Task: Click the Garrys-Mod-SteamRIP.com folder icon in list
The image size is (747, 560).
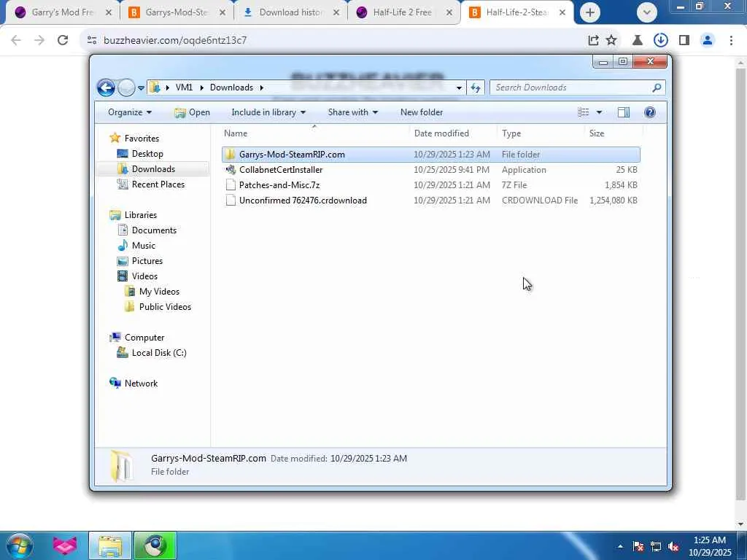Action: click(231, 155)
